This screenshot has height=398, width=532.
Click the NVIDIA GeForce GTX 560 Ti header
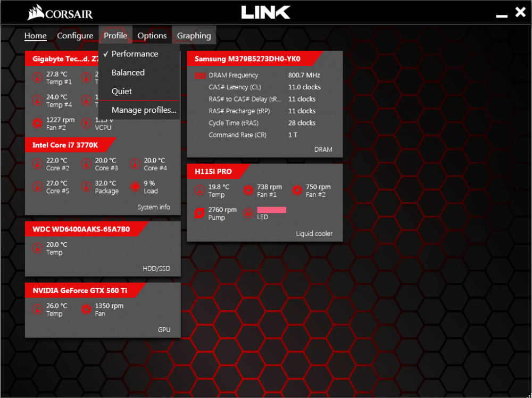85,291
